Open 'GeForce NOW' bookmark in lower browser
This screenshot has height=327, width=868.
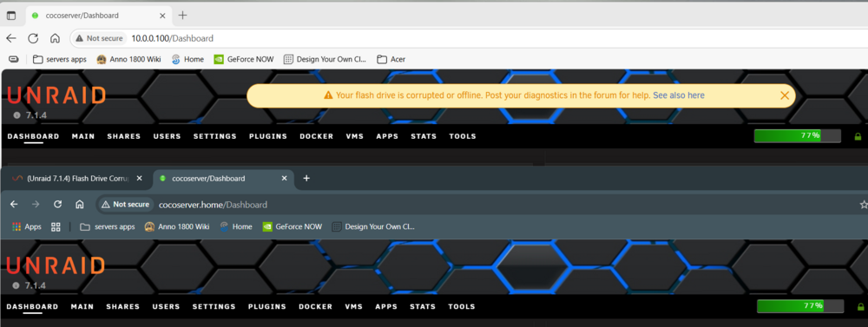pos(293,227)
